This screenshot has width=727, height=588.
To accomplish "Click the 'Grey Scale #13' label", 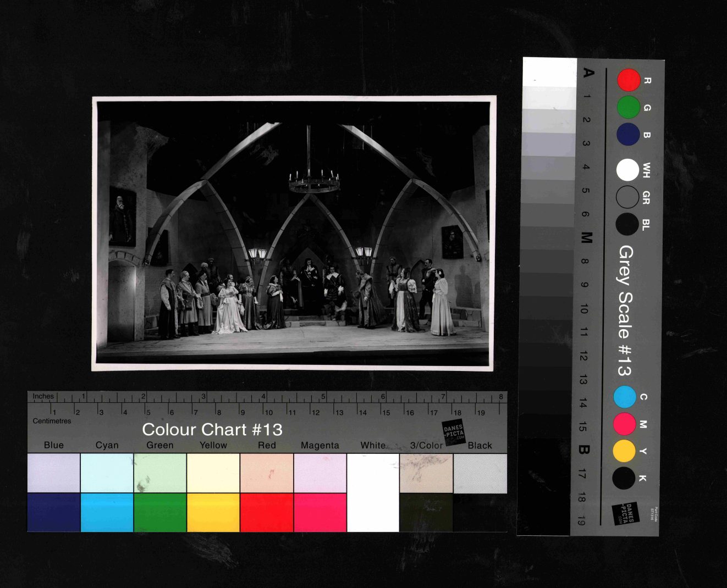I will [x=625, y=310].
